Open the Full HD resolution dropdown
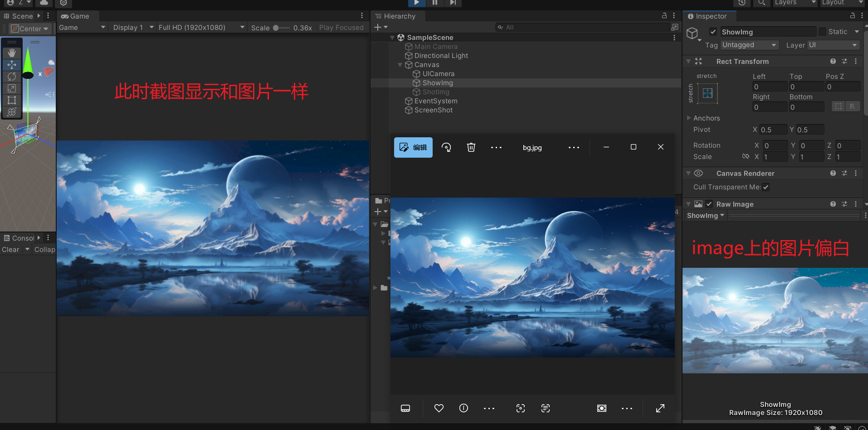868x430 pixels. pyautogui.click(x=201, y=28)
